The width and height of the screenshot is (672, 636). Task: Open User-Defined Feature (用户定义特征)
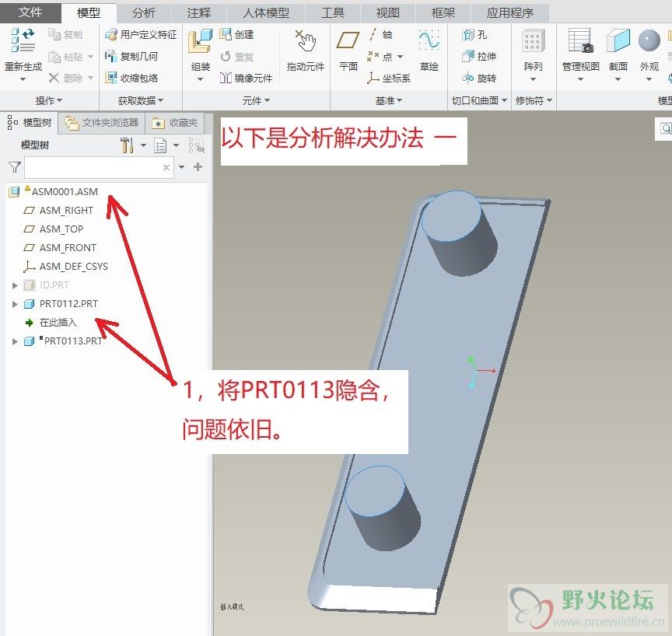click(141, 34)
